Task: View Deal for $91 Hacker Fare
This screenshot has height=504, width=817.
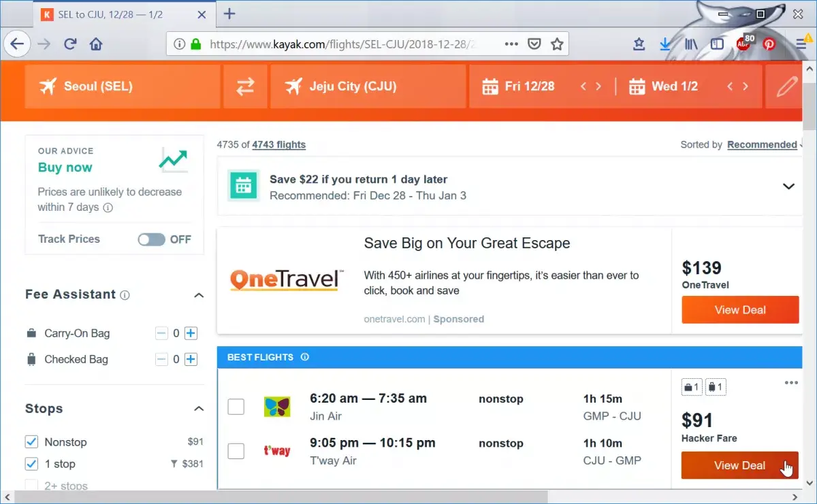Action: coord(740,466)
